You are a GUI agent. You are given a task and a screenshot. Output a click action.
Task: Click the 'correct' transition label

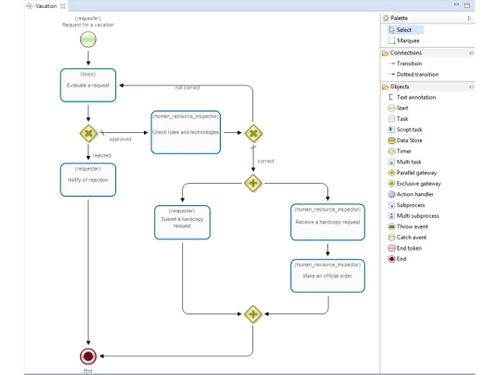click(x=266, y=161)
